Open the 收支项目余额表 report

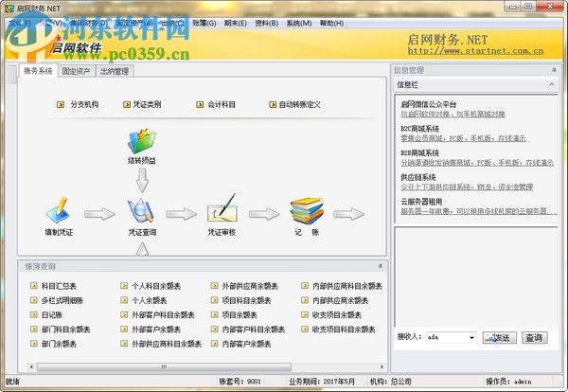coord(331,315)
